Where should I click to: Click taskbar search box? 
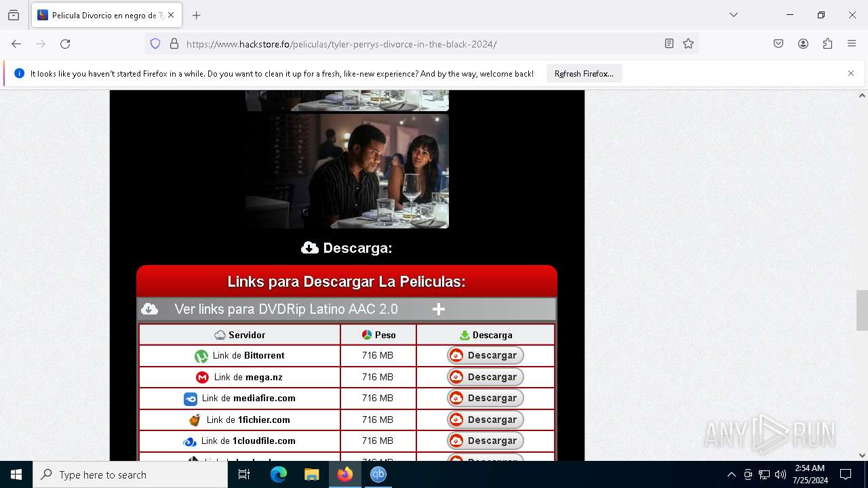(130, 474)
